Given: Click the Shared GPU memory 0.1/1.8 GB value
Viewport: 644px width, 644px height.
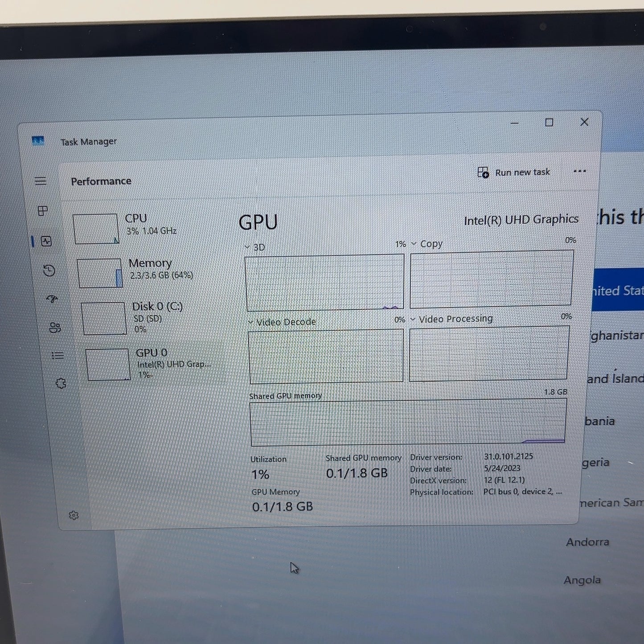Looking at the screenshot, I should [357, 473].
